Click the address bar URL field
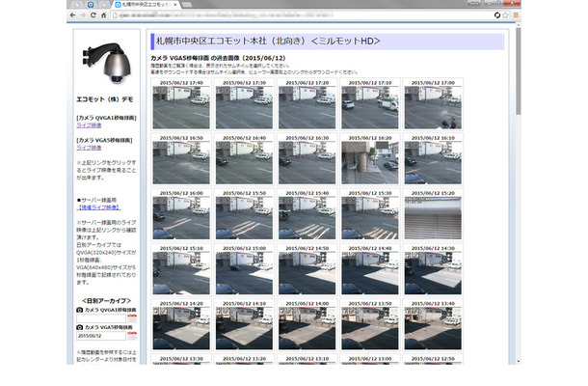 302,15
